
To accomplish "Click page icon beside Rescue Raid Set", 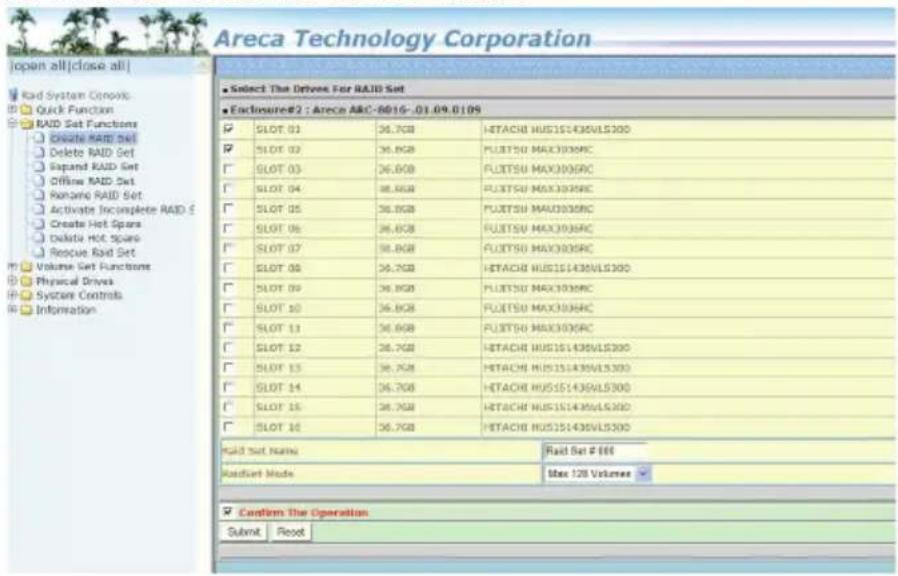I will click(39, 253).
